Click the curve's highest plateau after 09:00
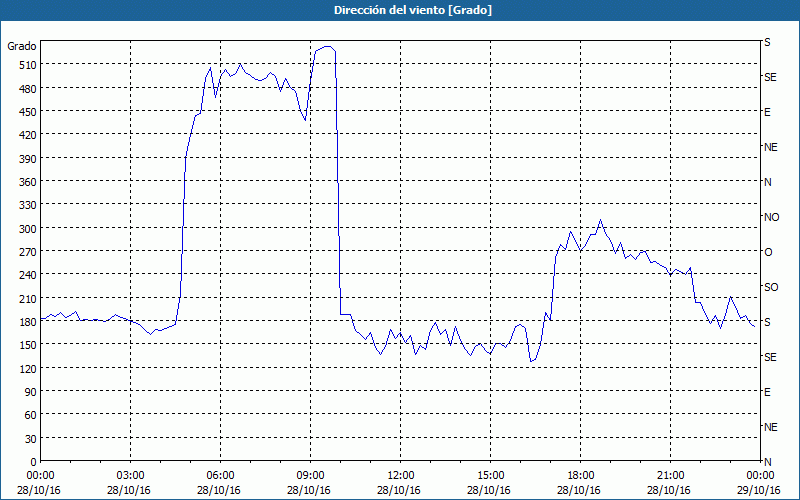Screen dimensions: 800x500 coord(327,47)
